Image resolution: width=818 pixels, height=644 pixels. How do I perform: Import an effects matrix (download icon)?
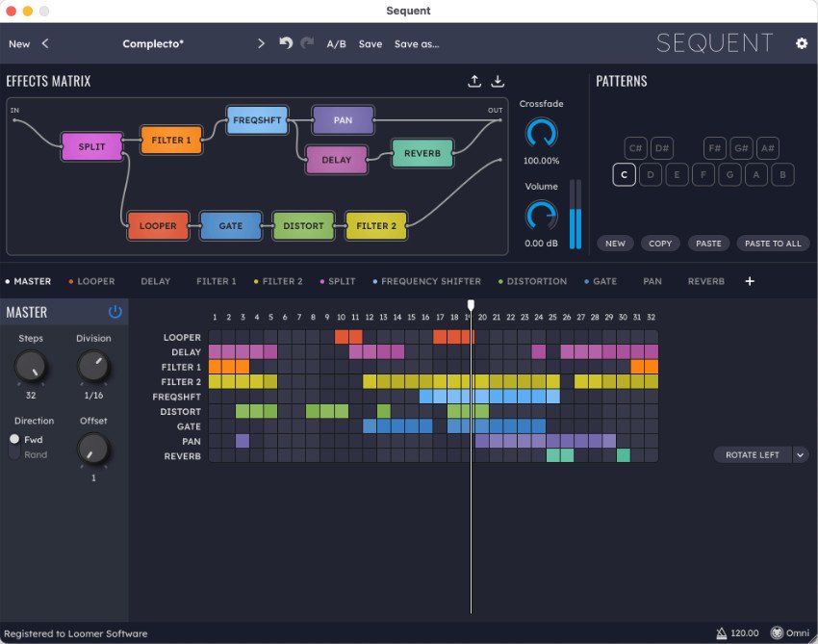(498, 81)
